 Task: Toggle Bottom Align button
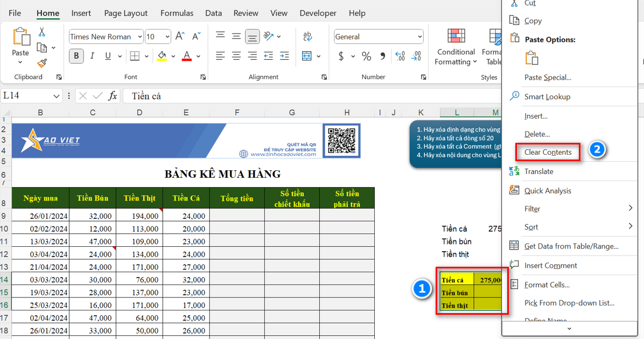(x=252, y=37)
